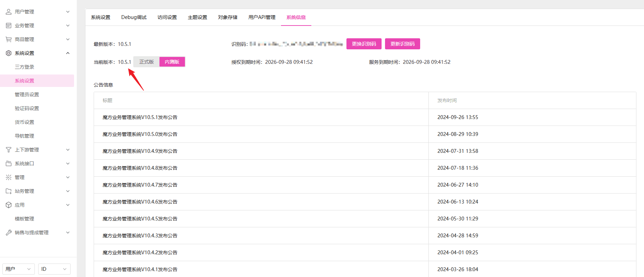The height and width of the screenshot is (277, 644).
Task: Collapse the 系统设置 sidebar section chevron
Action: click(68, 53)
